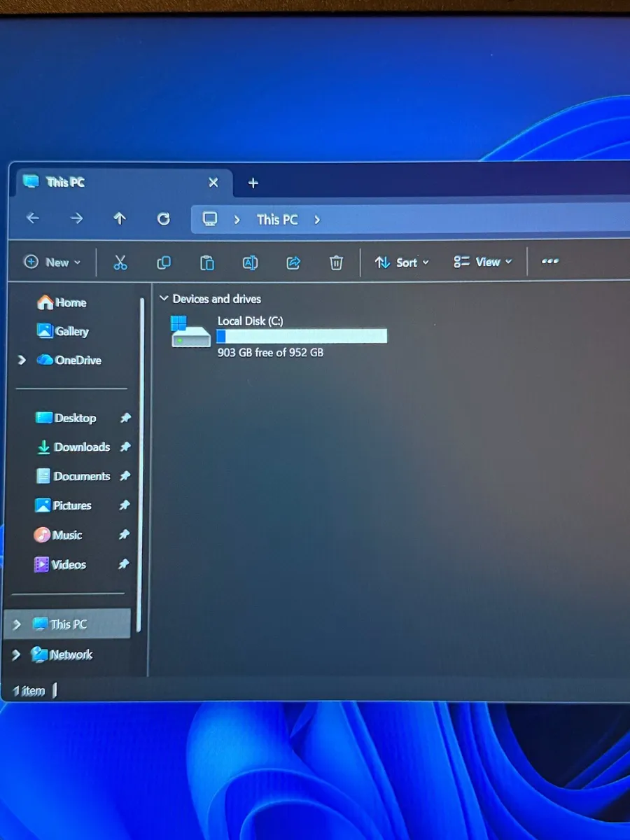Click the Rename icon in toolbar
The width and height of the screenshot is (630, 840).
click(x=250, y=262)
